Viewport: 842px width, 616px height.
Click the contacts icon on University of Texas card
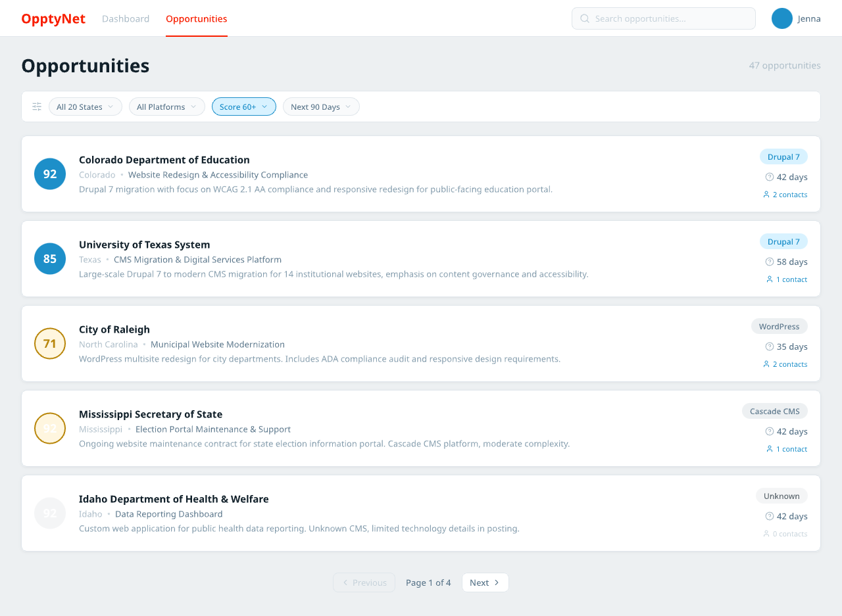point(769,279)
